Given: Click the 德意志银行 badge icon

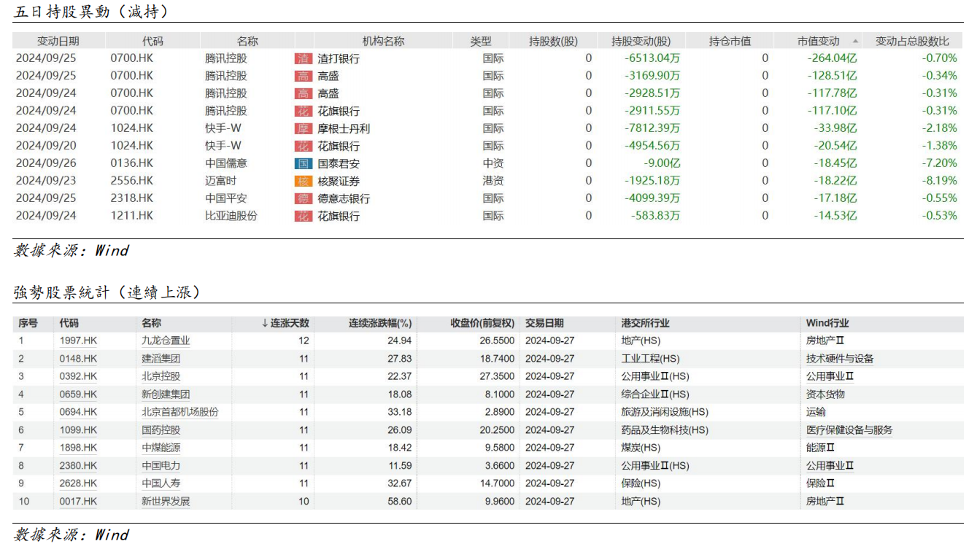Looking at the screenshot, I should tap(303, 198).
